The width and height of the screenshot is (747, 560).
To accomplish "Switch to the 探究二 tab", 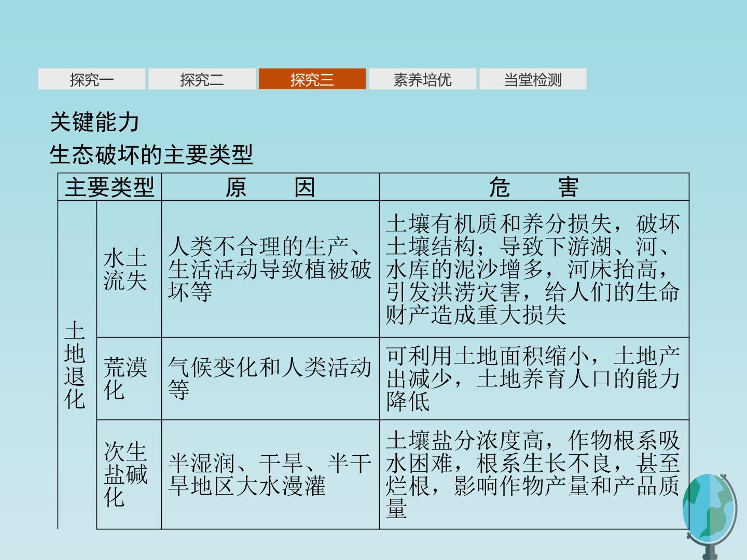I will tap(202, 79).
